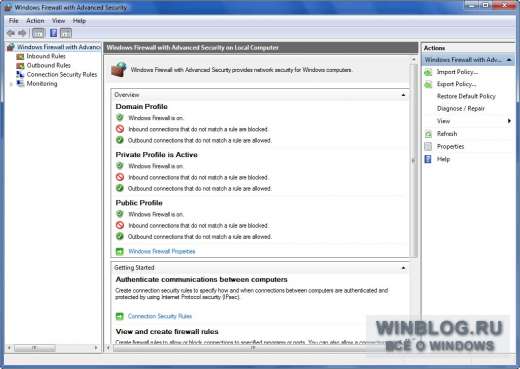Click the Import Policy icon
The image size is (520, 369).
click(x=428, y=72)
